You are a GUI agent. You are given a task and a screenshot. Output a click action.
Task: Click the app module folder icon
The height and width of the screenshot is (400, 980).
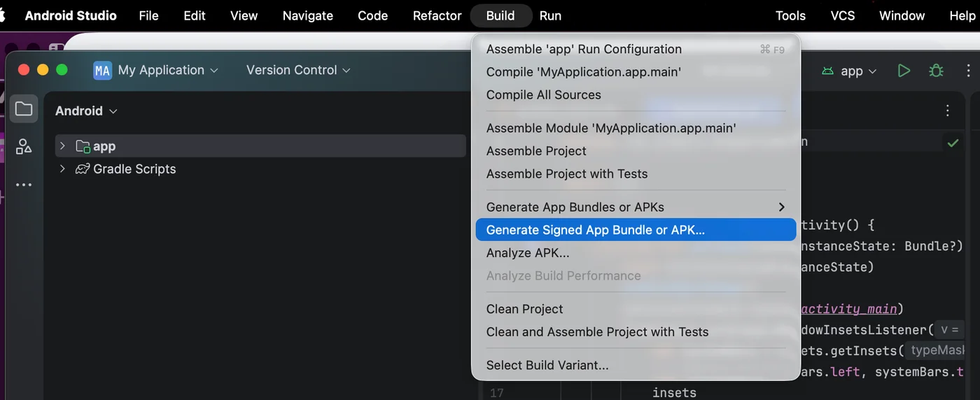(x=83, y=146)
